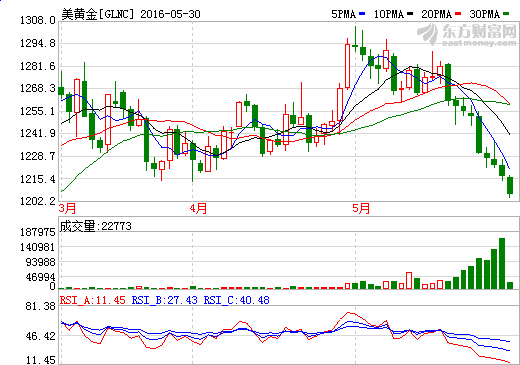Viewport: 520px width, 365px height.
Task: Click the 1294.8 price axis label
Action: tap(38, 43)
